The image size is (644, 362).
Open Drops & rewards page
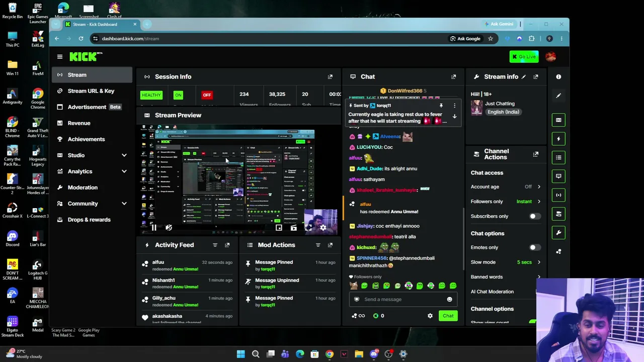pyautogui.click(x=92, y=220)
